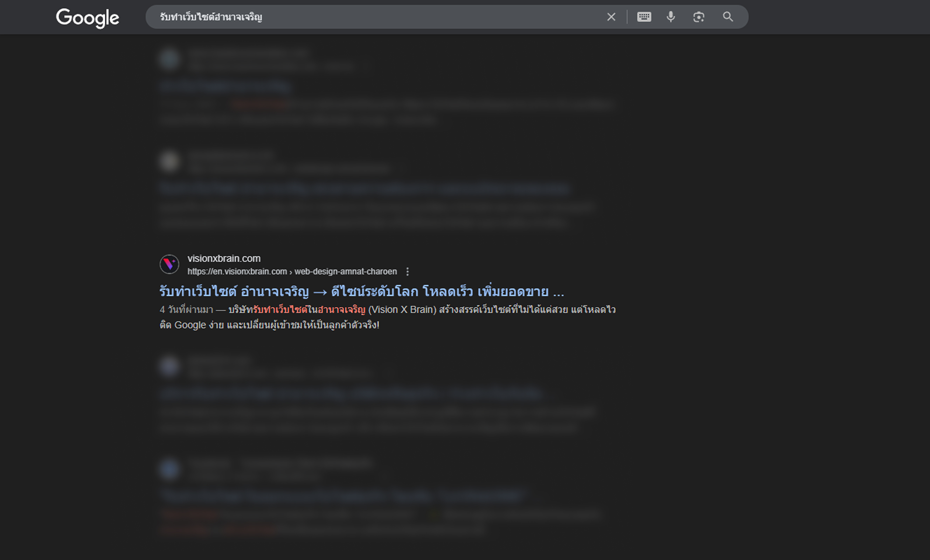Image resolution: width=930 pixels, height=560 pixels.
Task: Open three-dot menu beside visionxbrain URL
Action: tap(407, 272)
